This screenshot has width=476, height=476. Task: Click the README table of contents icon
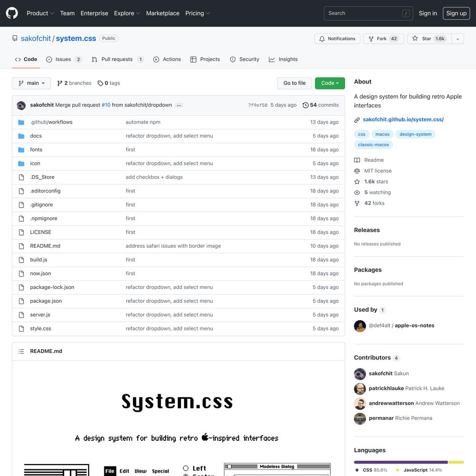(21, 352)
